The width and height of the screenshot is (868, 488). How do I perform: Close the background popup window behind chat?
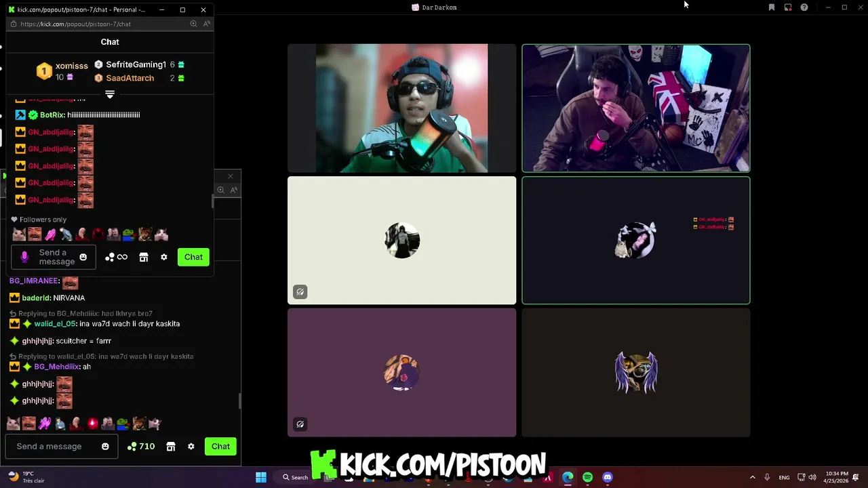point(231,176)
